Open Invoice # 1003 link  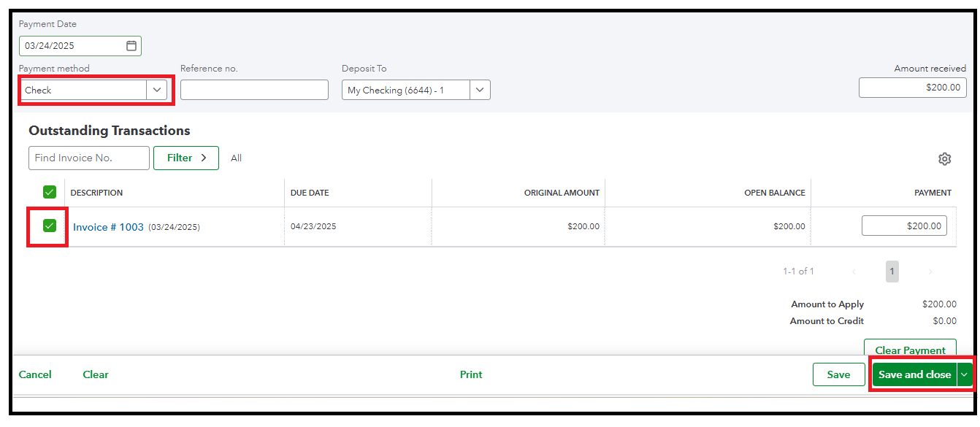pos(108,227)
